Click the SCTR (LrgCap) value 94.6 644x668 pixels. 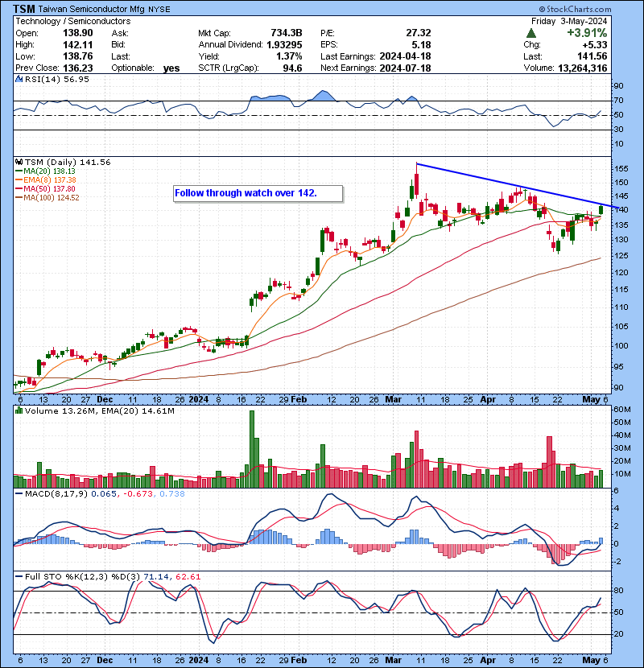[292, 68]
